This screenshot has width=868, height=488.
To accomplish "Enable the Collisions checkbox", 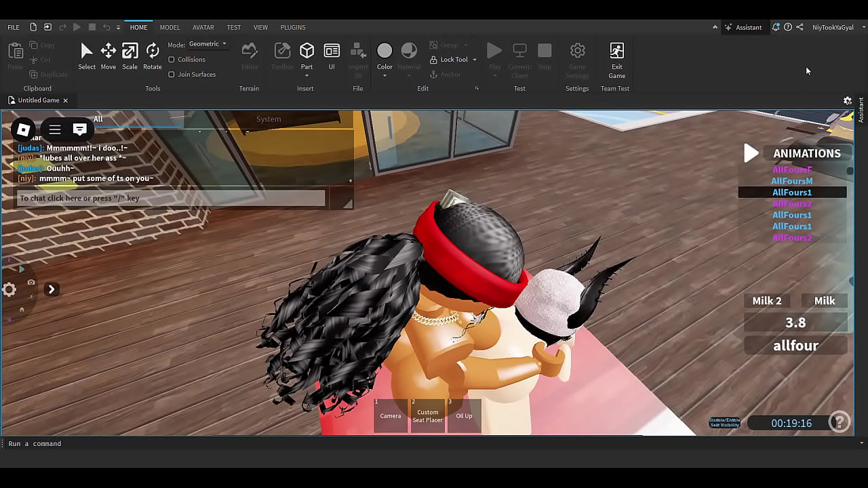I will [x=172, y=60].
